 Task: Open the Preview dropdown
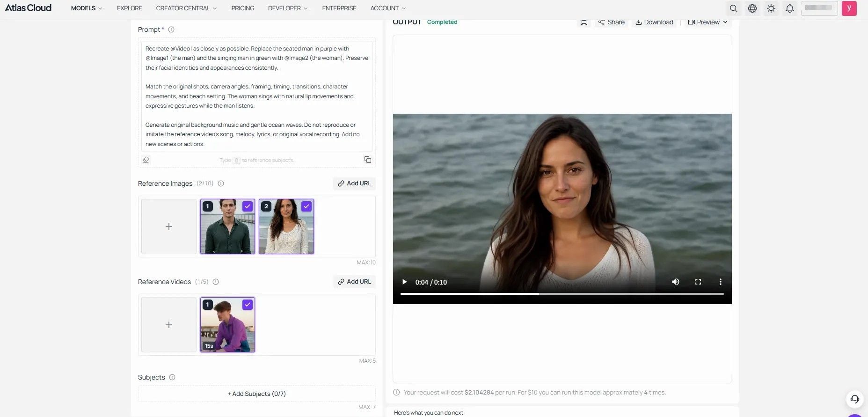click(x=707, y=22)
